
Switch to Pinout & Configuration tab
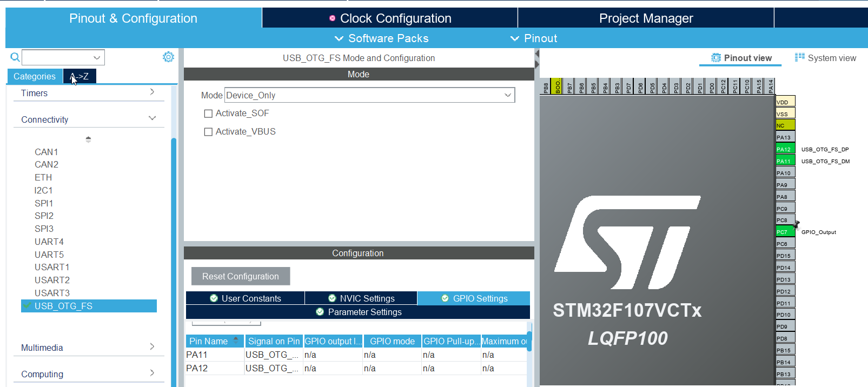(134, 18)
